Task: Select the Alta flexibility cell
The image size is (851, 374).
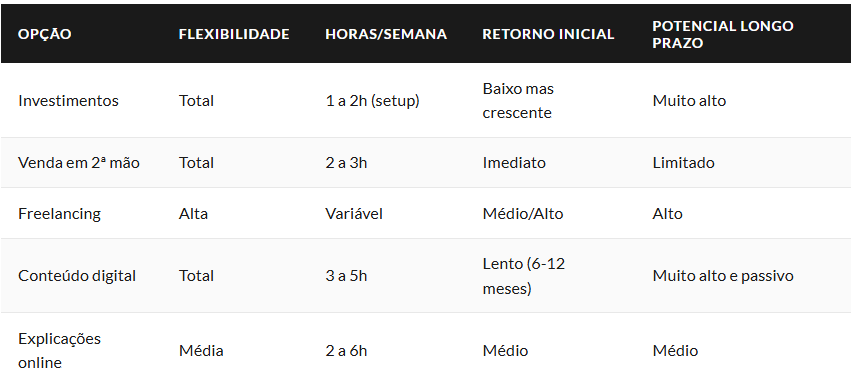Action: (x=193, y=214)
